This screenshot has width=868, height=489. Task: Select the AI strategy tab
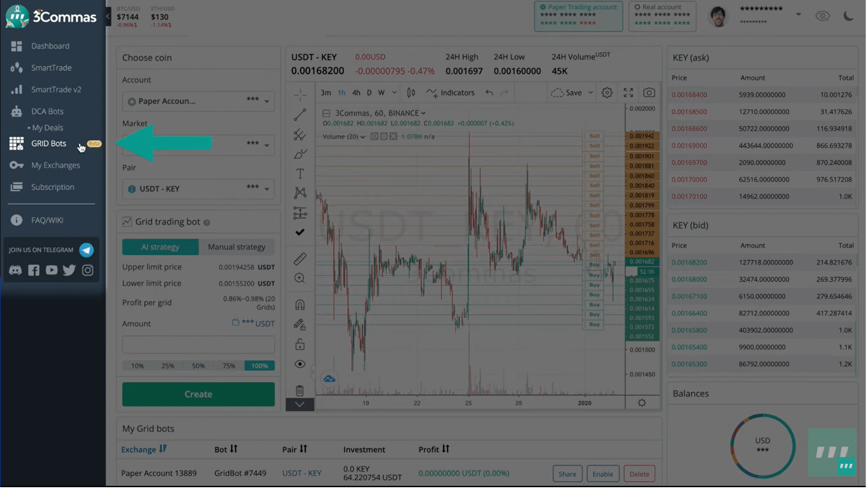tap(160, 247)
